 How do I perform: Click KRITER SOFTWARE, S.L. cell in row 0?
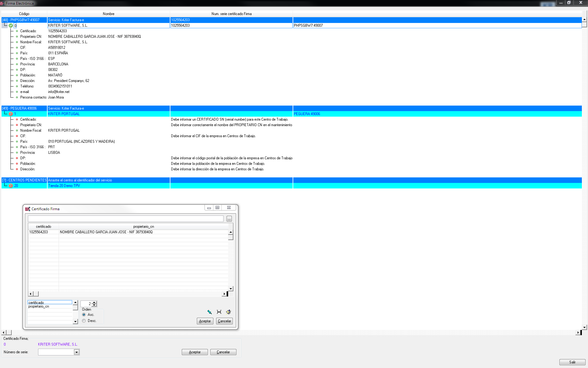[108, 25]
